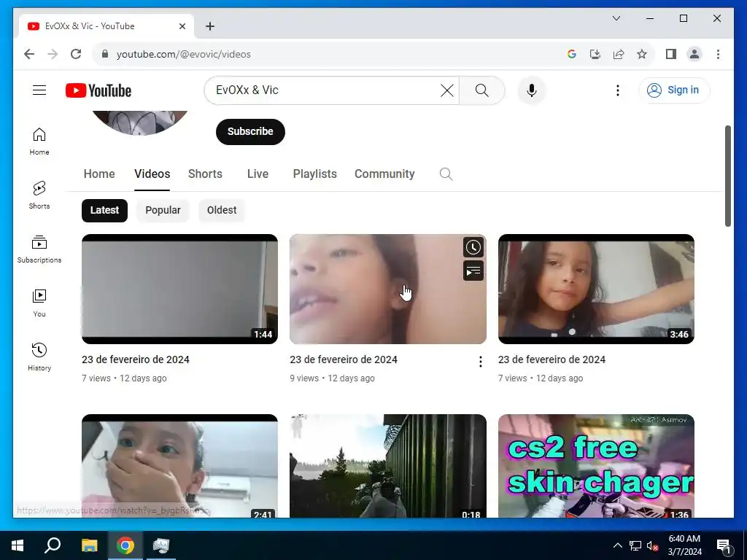
Task: Open the Community tab
Action: [x=384, y=174]
